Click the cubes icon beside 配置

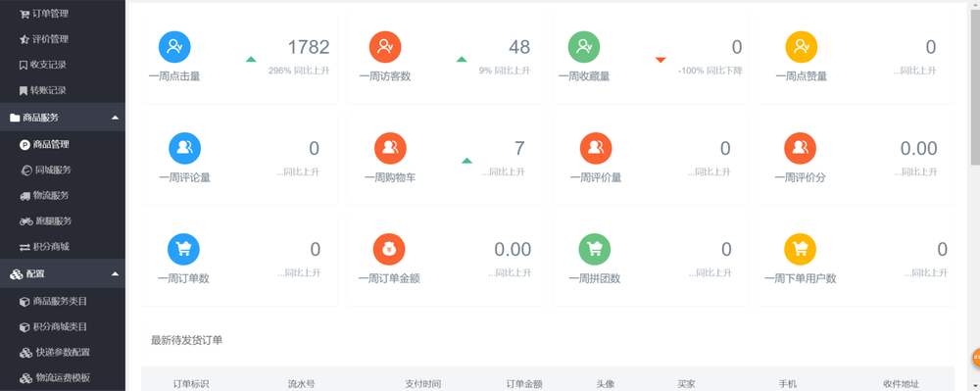(x=17, y=274)
